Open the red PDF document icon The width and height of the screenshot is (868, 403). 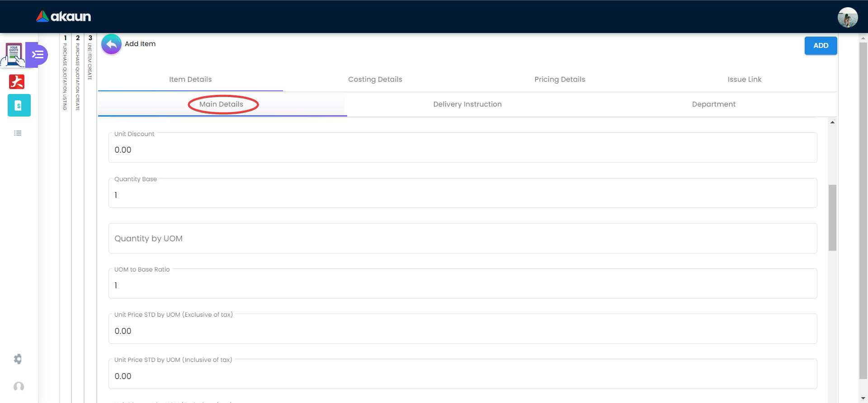pyautogui.click(x=17, y=82)
